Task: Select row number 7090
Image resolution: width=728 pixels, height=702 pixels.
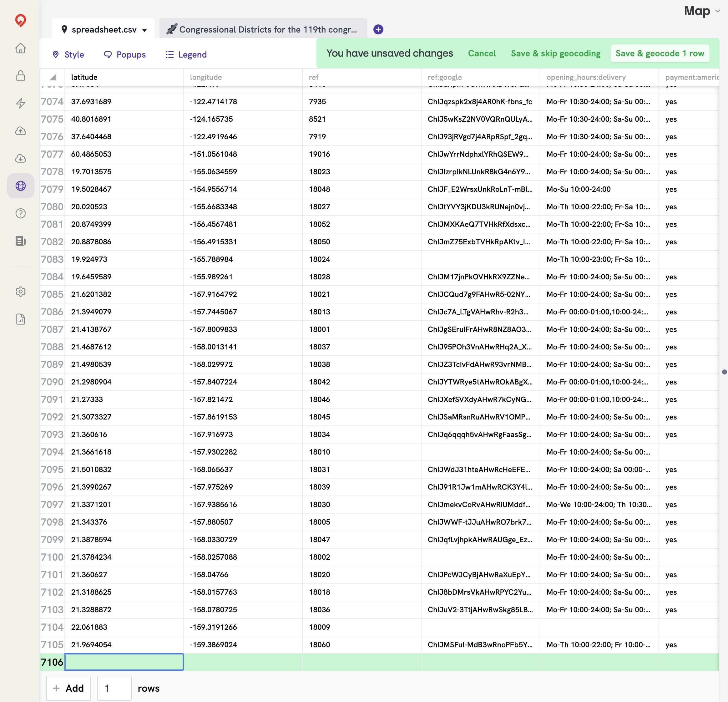Action: 52,382
